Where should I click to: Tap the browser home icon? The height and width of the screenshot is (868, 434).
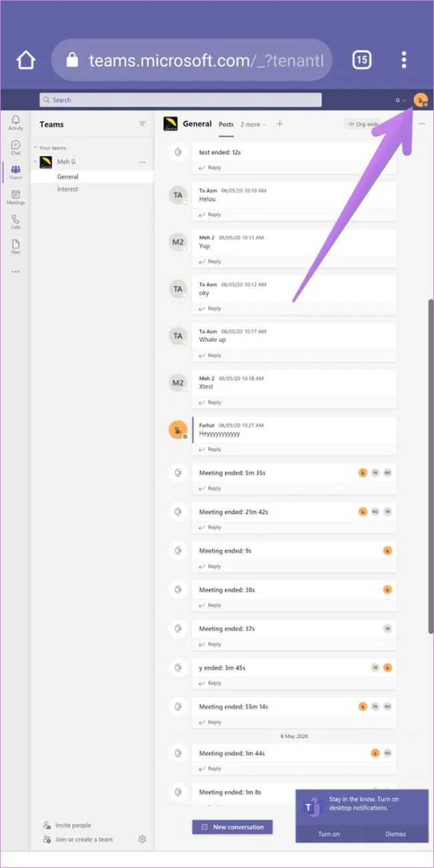(26, 61)
